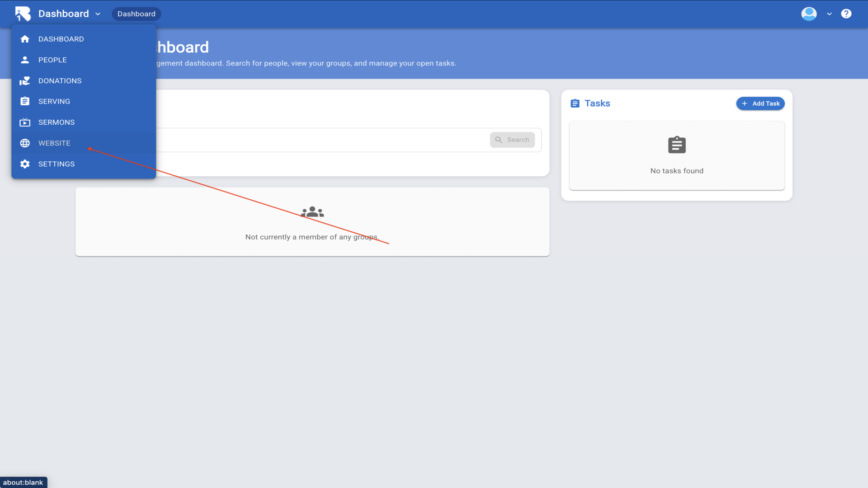This screenshot has height=488, width=868.
Task: Click the home icon beside Dashboard
Action: point(25,39)
